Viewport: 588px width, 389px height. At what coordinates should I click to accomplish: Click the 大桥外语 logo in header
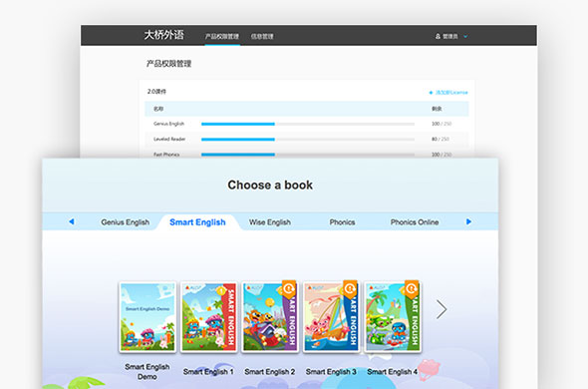click(163, 35)
